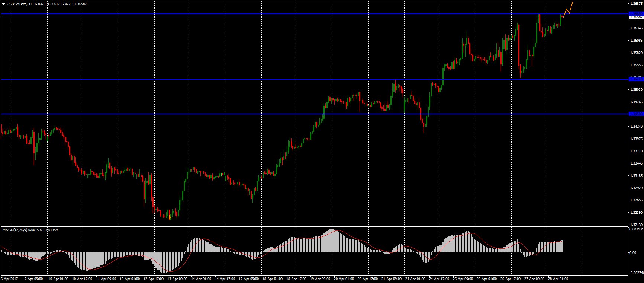Click the 1.32920 price scale value
This screenshot has height=283, width=644.
[637, 188]
